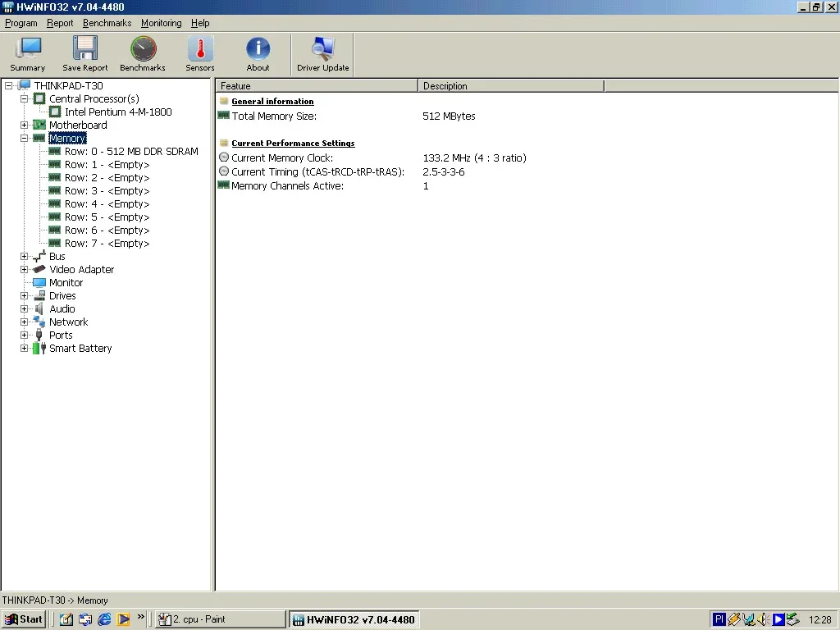Click Internet Explorer quick launch icon

point(104,619)
